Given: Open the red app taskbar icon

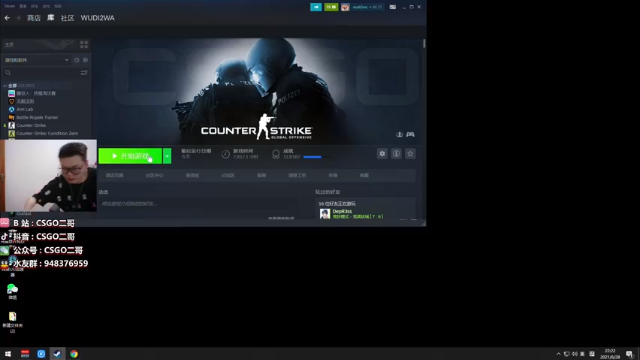Looking at the screenshot, I should [x=25, y=354].
